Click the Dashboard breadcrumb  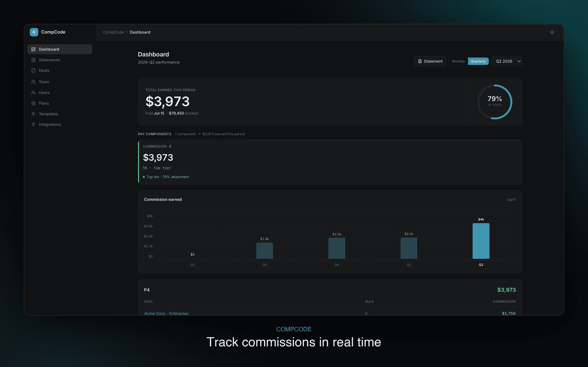tap(140, 32)
